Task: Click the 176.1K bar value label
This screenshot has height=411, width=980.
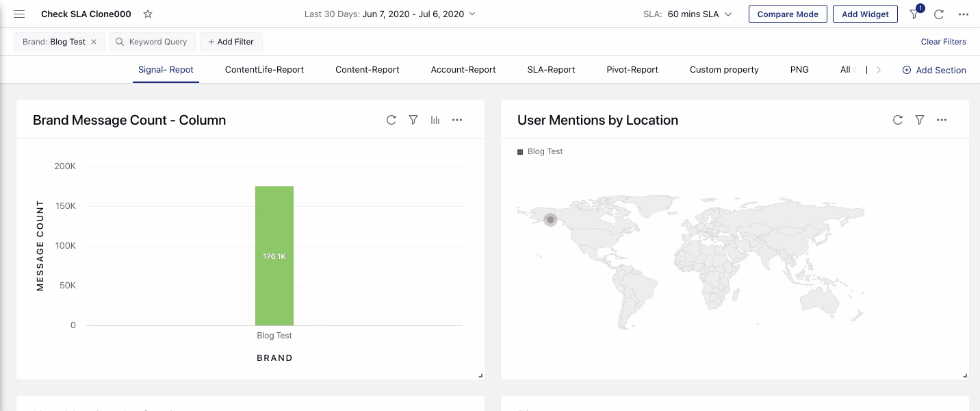Action: click(x=274, y=256)
